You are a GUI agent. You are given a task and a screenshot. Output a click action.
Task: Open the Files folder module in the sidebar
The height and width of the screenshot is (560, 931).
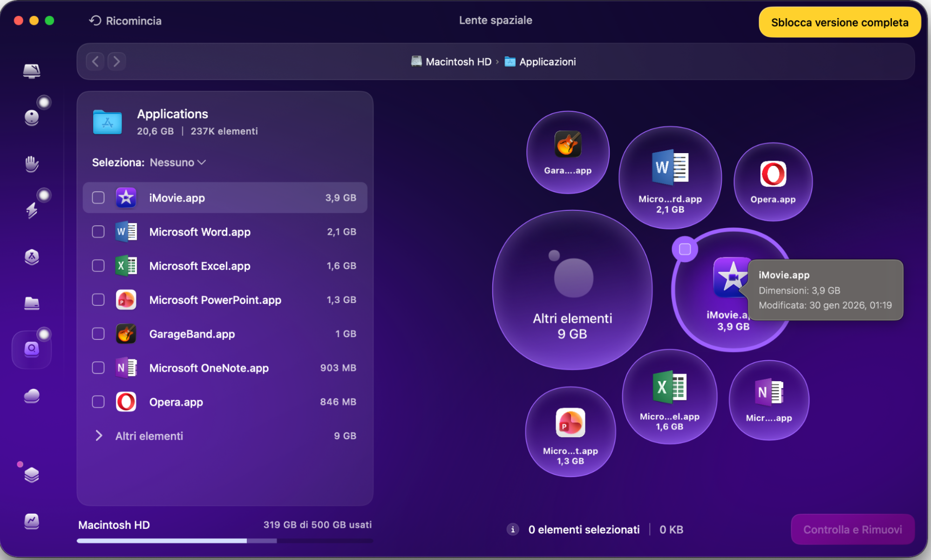tap(32, 303)
